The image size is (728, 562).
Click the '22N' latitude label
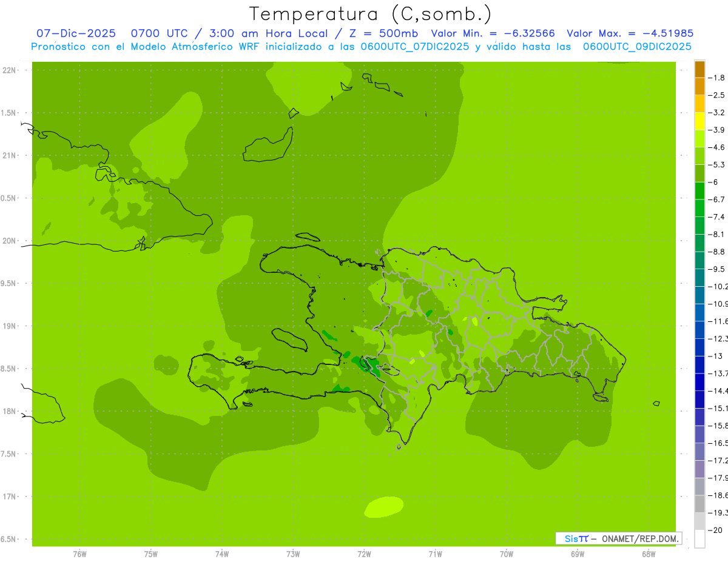[10, 70]
